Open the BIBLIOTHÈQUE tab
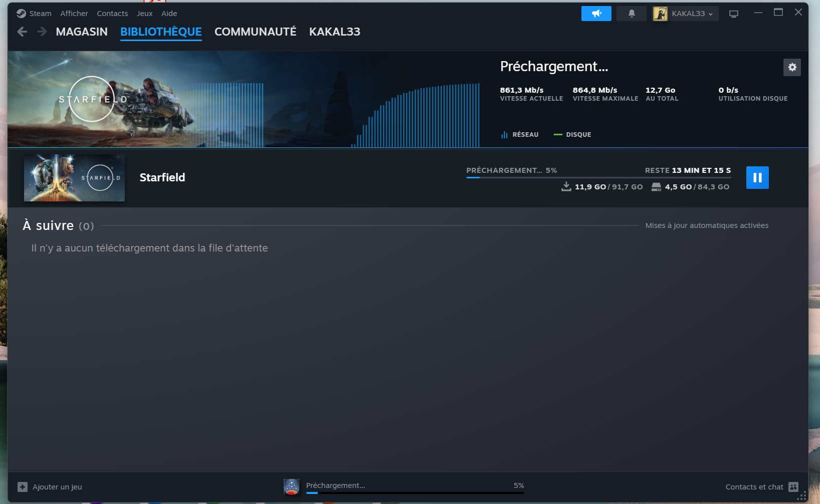This screenshot has height=504, width=820. (x=161, y=32)
